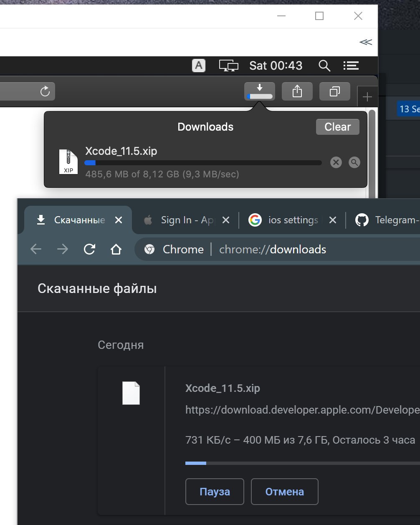Click the Safari download status text 485,6 MB of 8,12 GB

(162, 174)
